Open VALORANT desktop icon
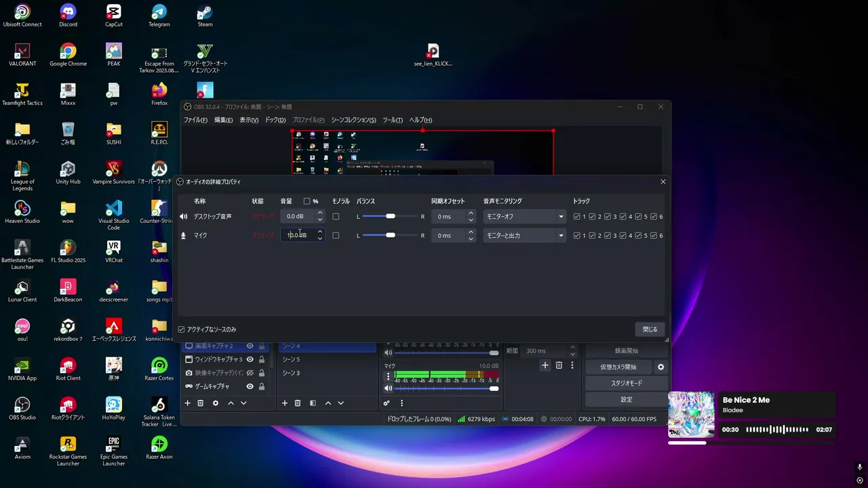868x488 pixels. pyautogui.click(x=22, y=55)
